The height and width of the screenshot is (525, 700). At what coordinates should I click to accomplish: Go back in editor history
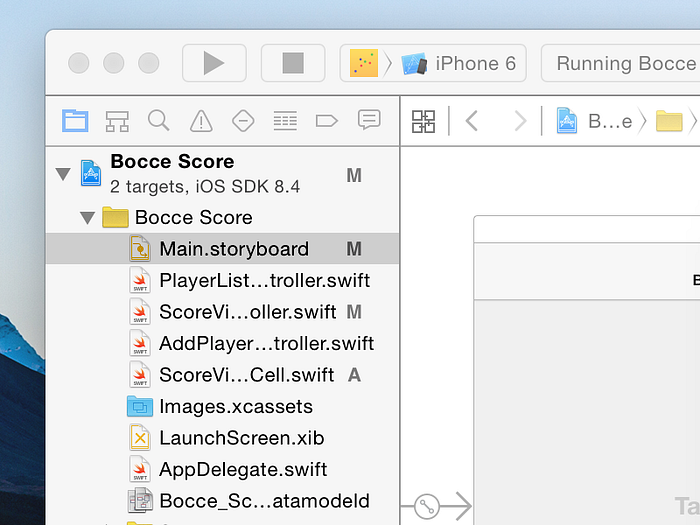pyautogui.click(x=472, y=121)
